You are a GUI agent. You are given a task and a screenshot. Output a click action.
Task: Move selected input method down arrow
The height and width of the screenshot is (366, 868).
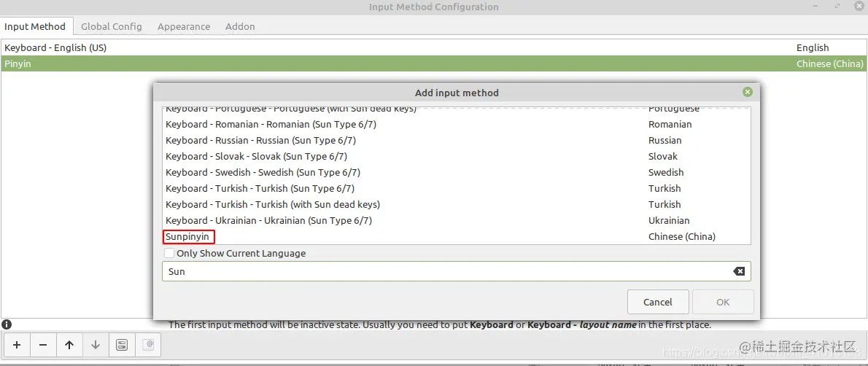(96, 345)
